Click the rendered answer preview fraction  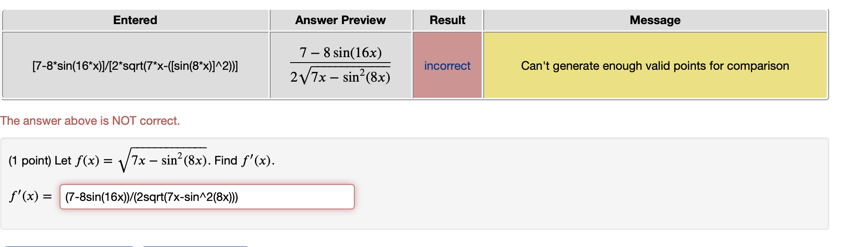pos(340,64)
